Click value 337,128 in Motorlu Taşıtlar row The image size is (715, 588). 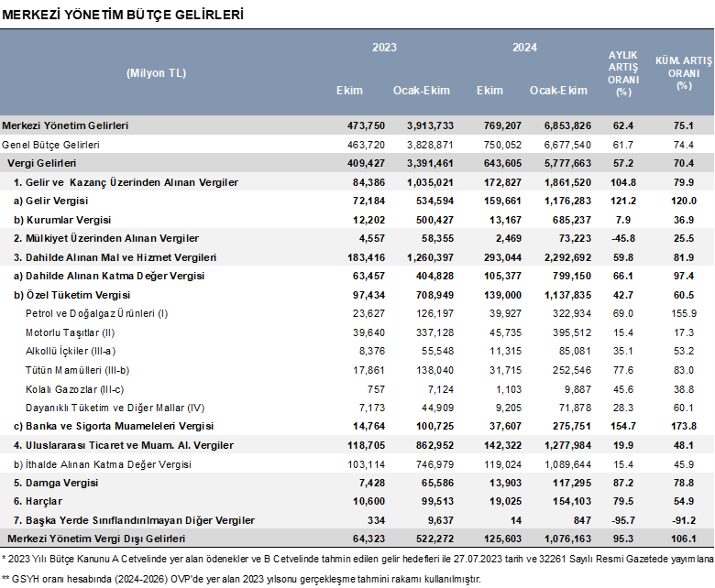(434, 333)
